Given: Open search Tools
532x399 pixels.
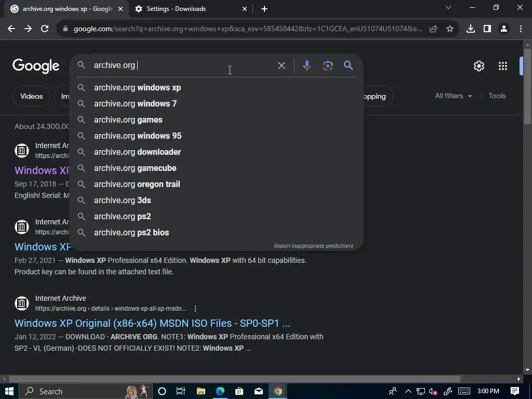Looking at the screenshot, I should coord(497,96).
